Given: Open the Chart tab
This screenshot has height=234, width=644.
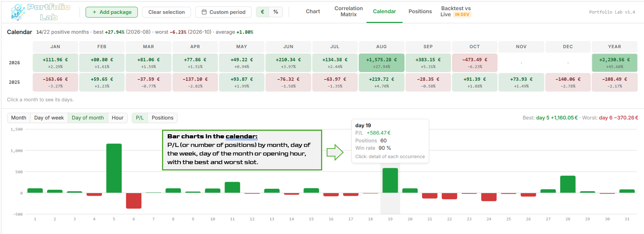Looking at the screenshot, I should tap(313, 12).
